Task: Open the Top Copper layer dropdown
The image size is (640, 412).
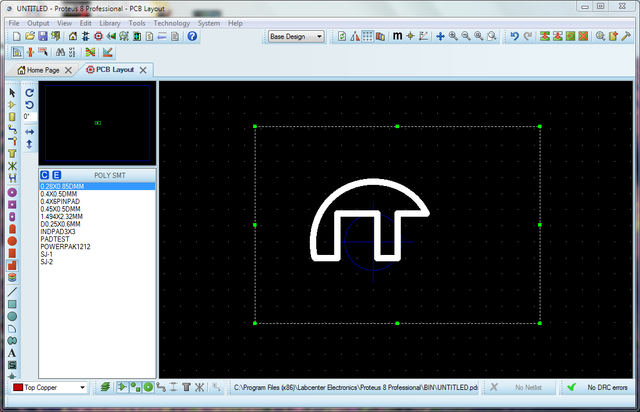Action: tap(49, 388)
